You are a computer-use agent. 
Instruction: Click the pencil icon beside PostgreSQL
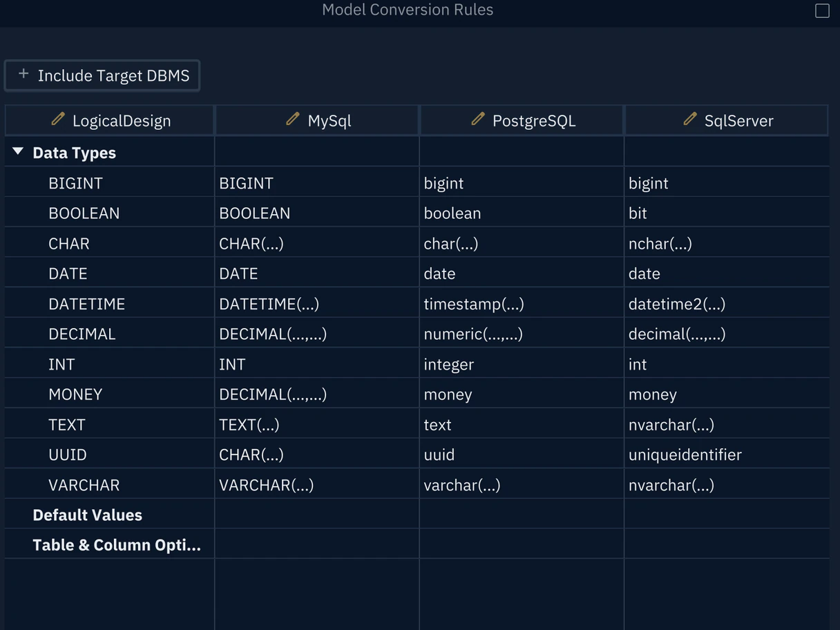tap(478, 120)
